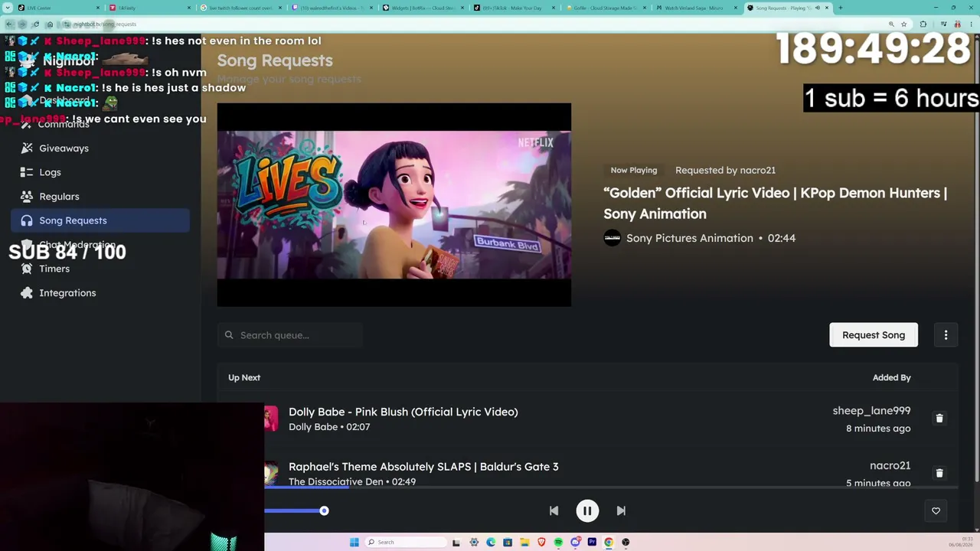Click the "sheep_lane999" added-by name
Viewport: 980px width, 551px height.
[871, 411]
